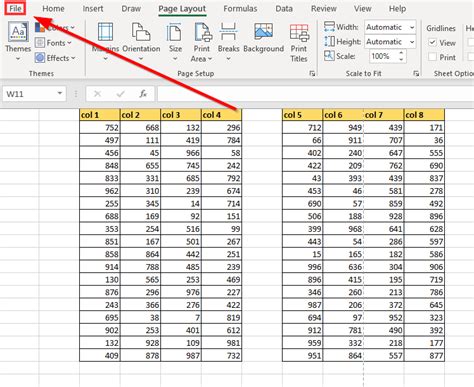Select the col 5 header cell
This screenshot has width=474, height=387.
(x=302, y=115)
